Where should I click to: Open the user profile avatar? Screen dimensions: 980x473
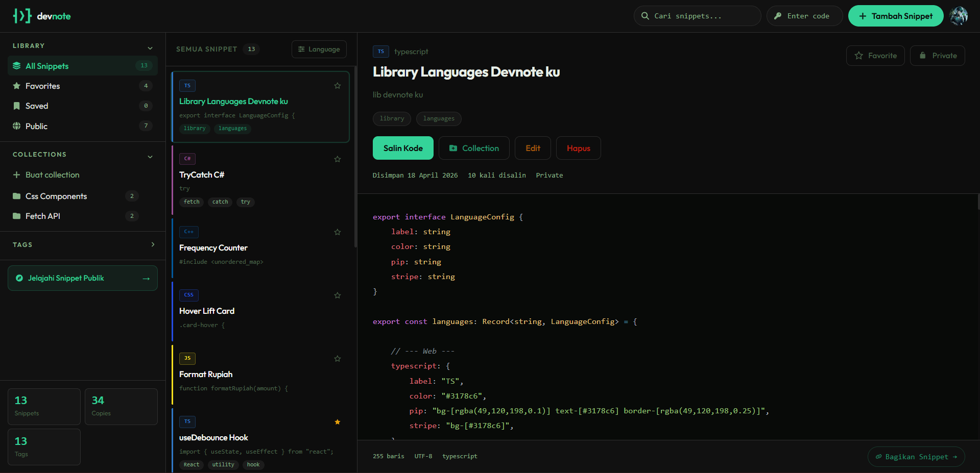point(959,16)
